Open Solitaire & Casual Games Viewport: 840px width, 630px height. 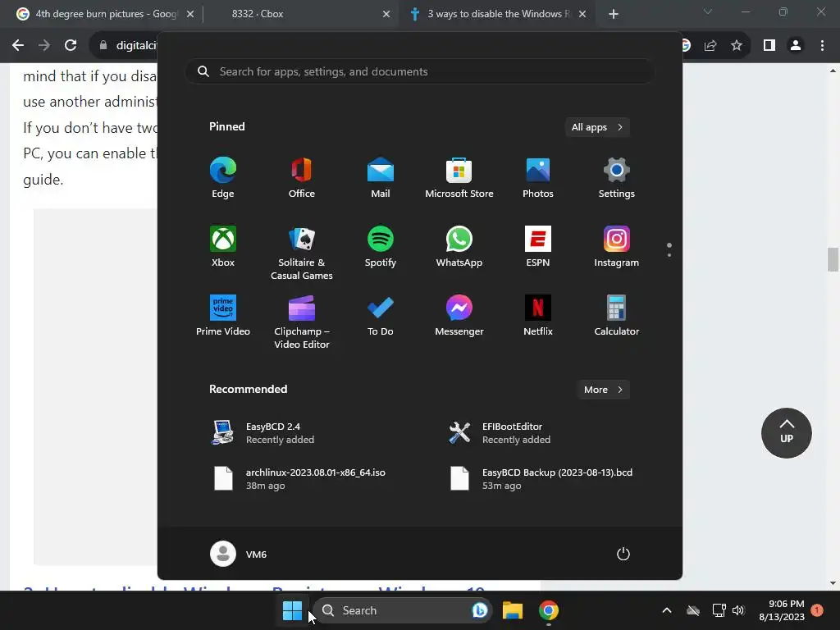pos(302,253)
